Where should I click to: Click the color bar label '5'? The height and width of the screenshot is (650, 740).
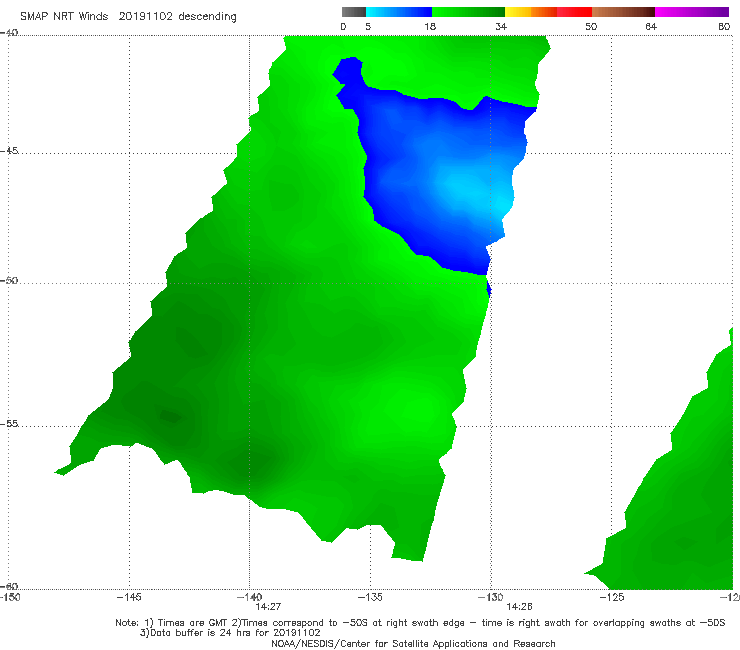pyautogui.click(x=368, y=26)
